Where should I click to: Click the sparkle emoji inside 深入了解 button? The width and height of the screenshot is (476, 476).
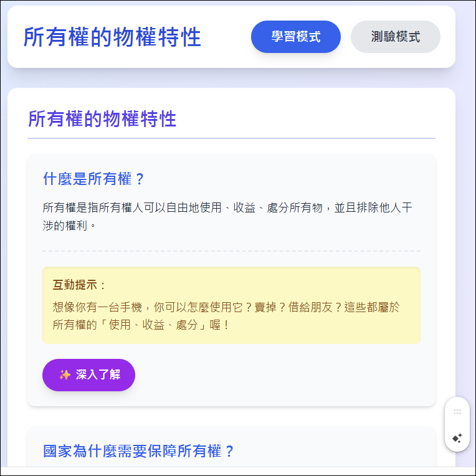coord(65,375)
